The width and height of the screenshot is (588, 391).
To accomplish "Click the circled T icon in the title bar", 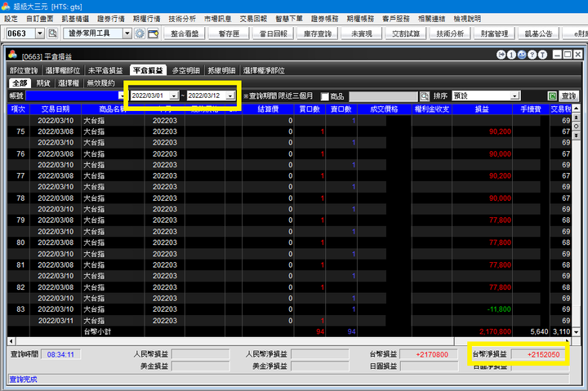I will click(x=542, y=55).
